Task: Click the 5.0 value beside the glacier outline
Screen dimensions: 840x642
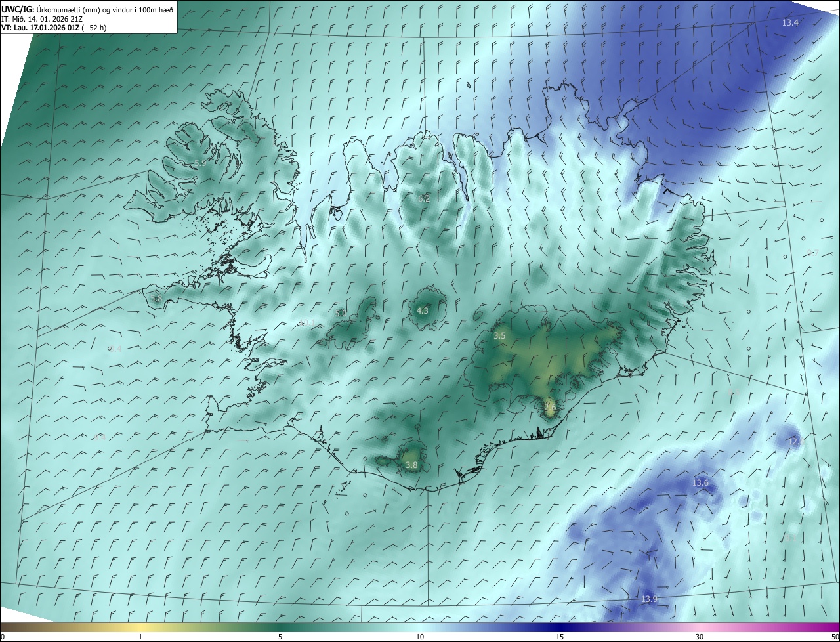Action: (340, 314)
